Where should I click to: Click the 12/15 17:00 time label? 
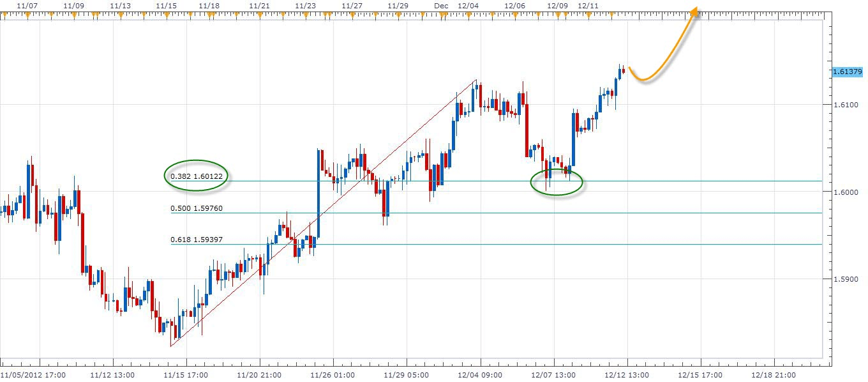pyautogui.click(x=701, y=375)
